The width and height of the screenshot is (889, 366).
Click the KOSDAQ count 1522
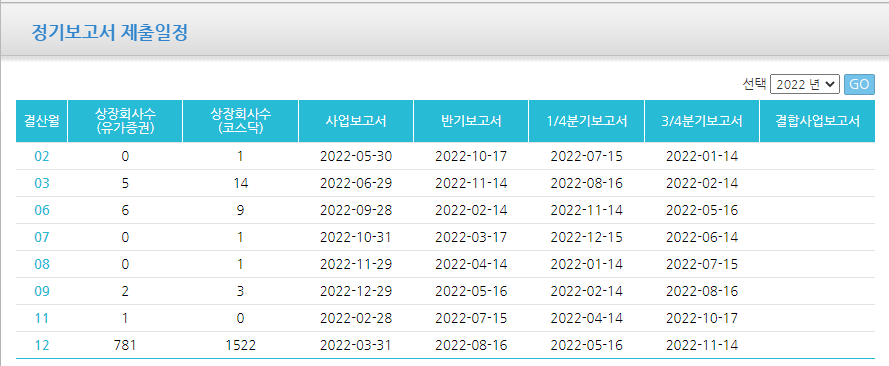point(240,345)
